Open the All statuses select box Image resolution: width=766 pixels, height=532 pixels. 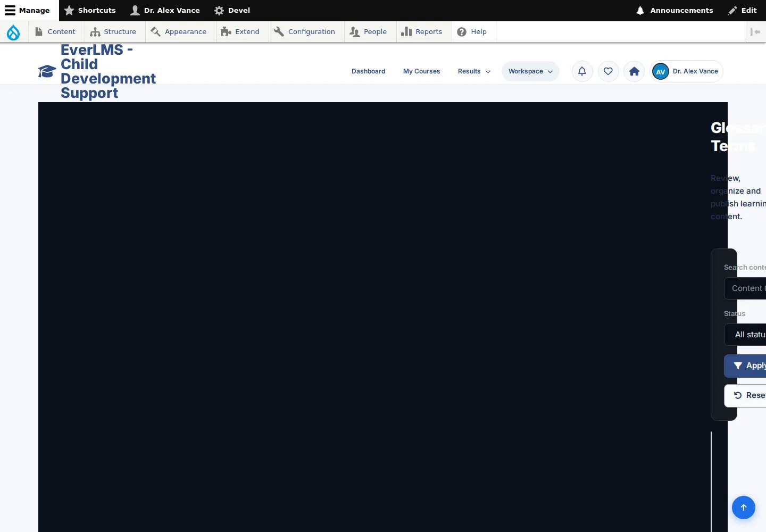(745, 335)
